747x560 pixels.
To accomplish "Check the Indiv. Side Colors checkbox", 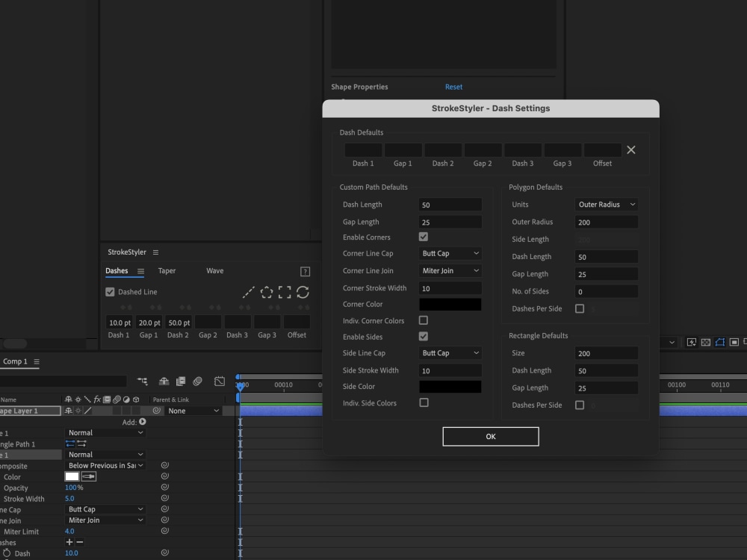I will point(424,403).
